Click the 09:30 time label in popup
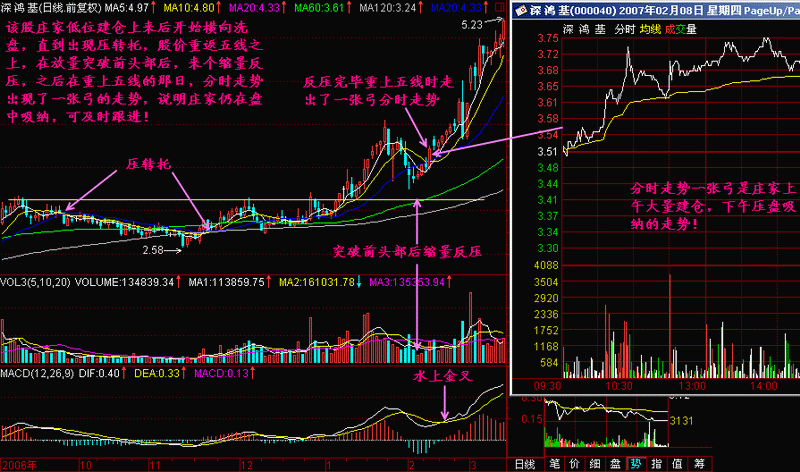 (x=547, y=386)
